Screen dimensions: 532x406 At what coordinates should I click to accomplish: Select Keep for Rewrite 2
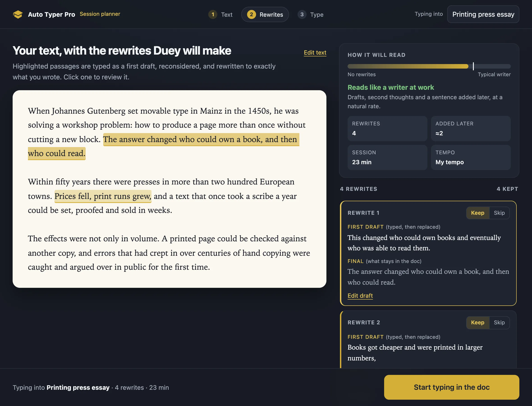(x=477, y=322)
